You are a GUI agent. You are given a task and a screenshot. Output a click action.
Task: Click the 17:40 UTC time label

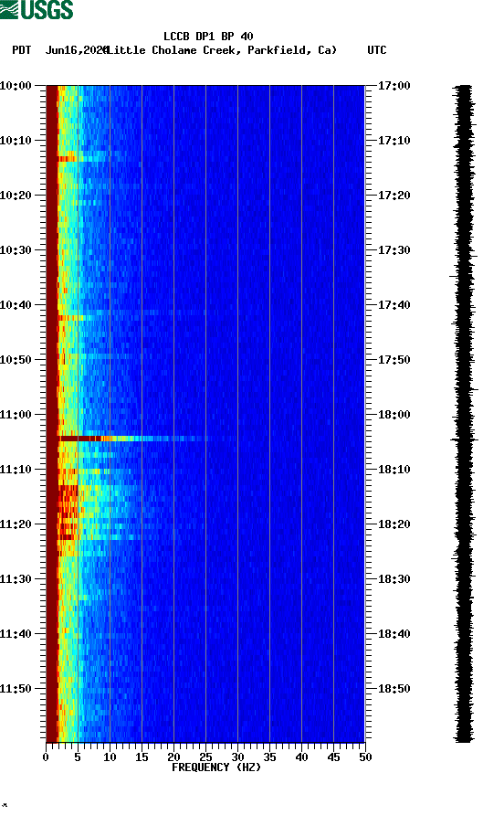(394, 305)
